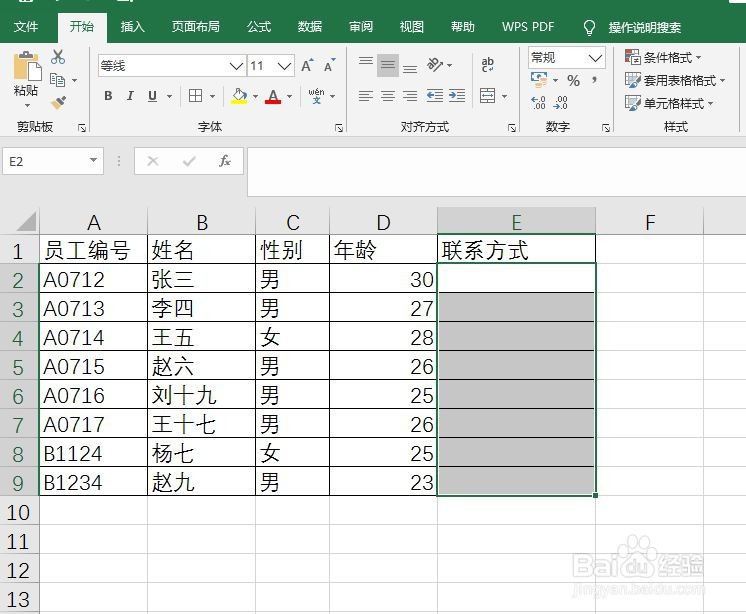Switch to 审阅 tab
Image resolution: width=746 pixels, height=614 pixels.
coord(361,27)
